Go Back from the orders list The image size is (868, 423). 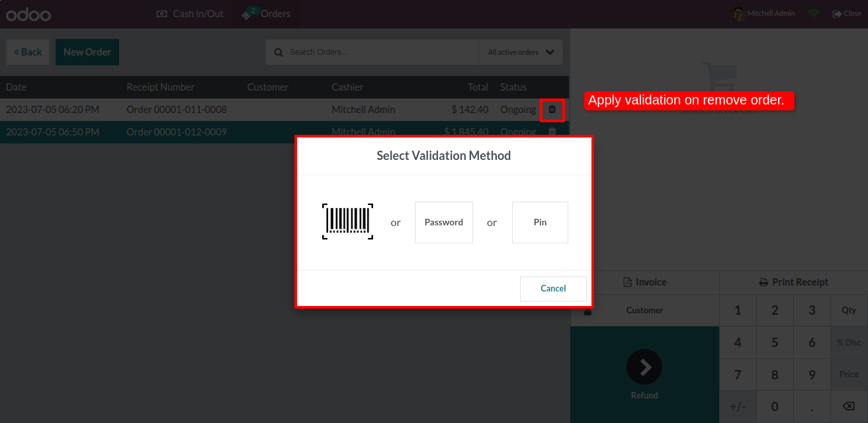(28, 52)
